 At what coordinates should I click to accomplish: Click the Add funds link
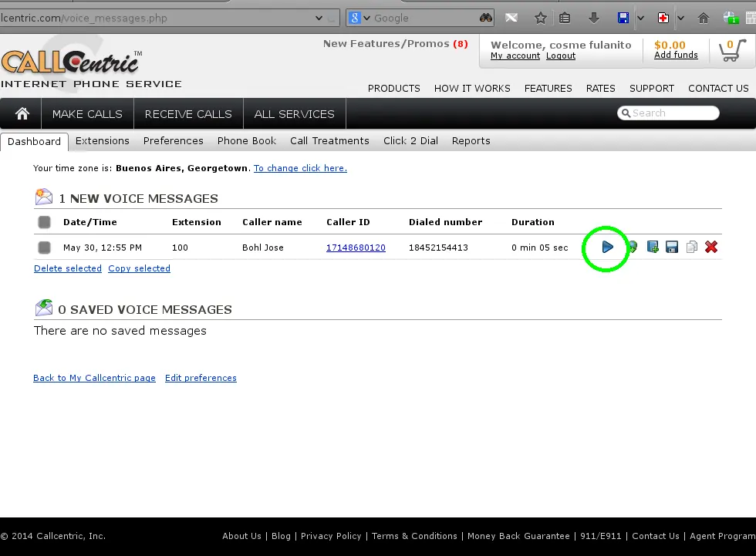(x=676, y=55)
